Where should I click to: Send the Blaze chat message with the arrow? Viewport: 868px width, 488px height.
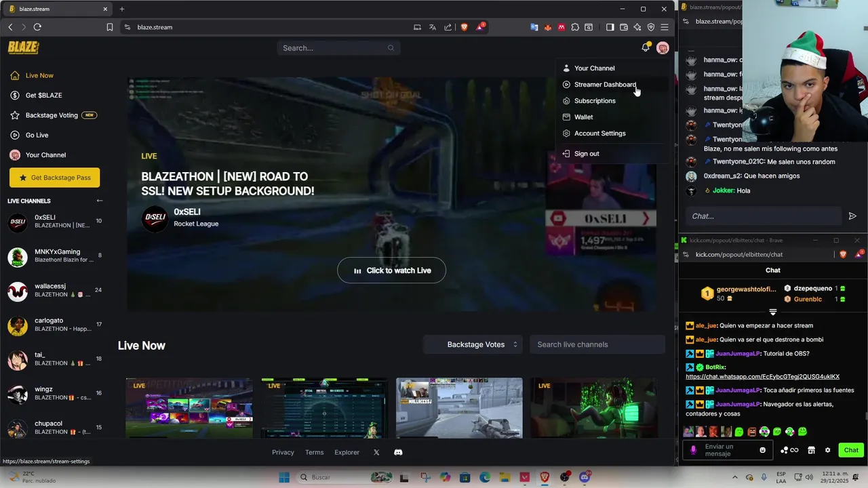click(x=852, y=216)
